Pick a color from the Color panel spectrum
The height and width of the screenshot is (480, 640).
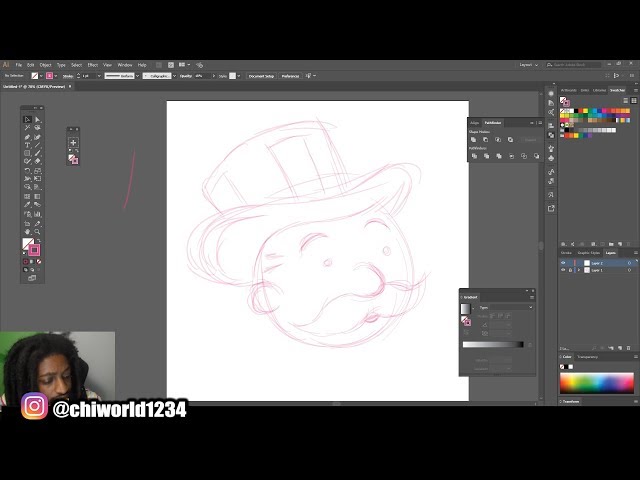click(x=597, y=383)
